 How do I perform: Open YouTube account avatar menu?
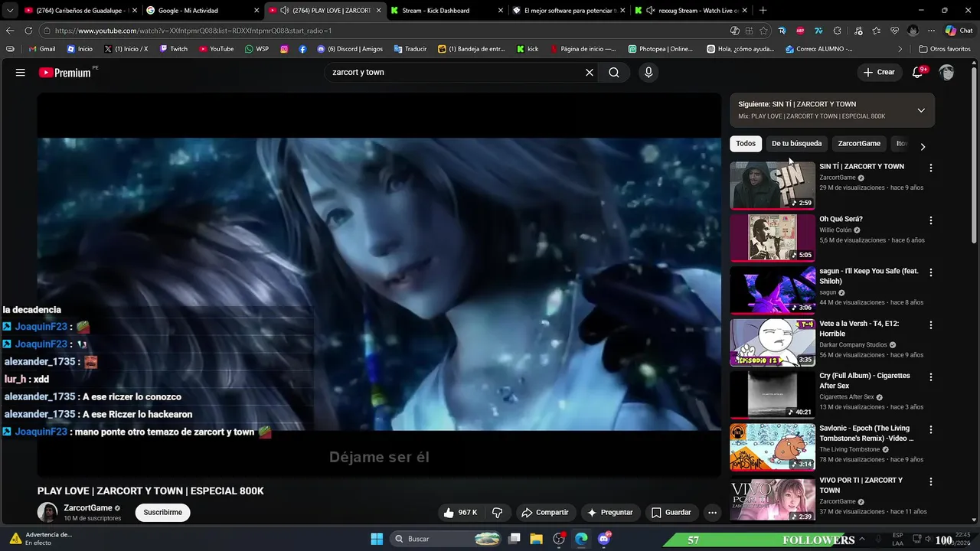947,73
